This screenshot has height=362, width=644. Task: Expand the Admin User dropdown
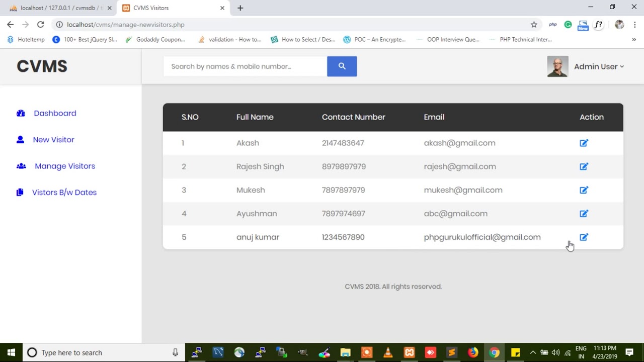[x=599, y=66]
